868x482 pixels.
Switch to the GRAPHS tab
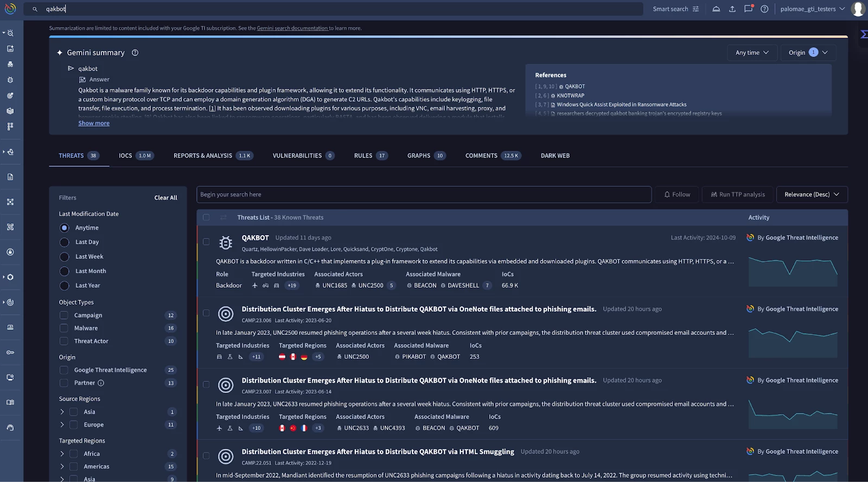click(x=426, y=156)
